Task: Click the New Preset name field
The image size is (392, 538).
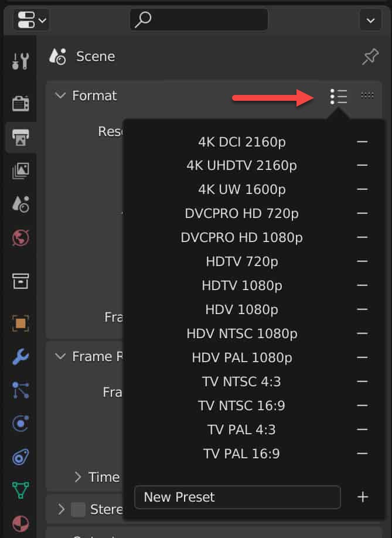Action: click(x=237, y=497)
